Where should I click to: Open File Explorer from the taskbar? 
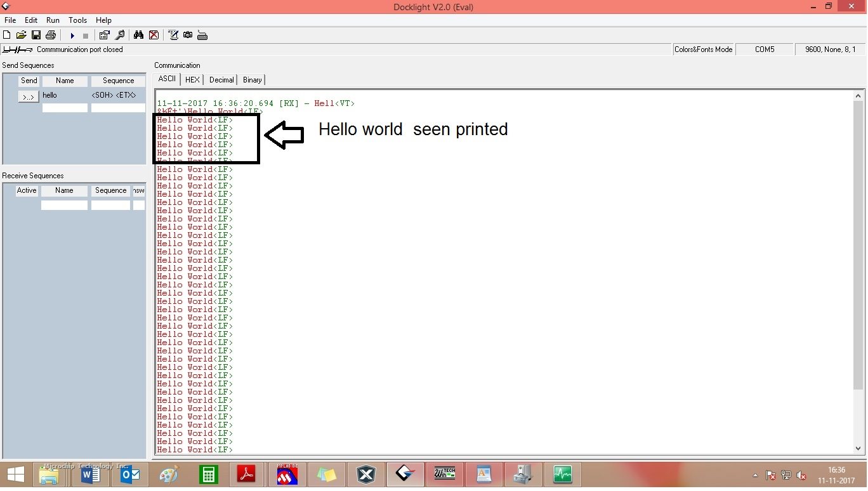pyautogui.click(x=49, y=475)
